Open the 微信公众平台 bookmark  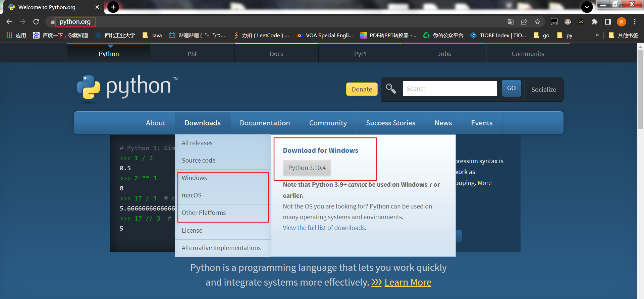click(443, 35)
